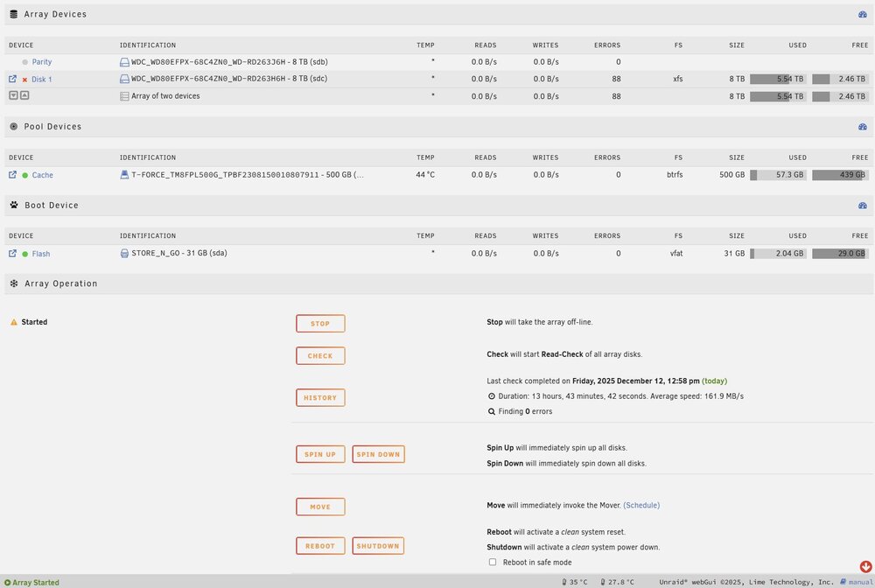Reboot the server
Screen dimensions: 875x588
[x=320, y=546]
